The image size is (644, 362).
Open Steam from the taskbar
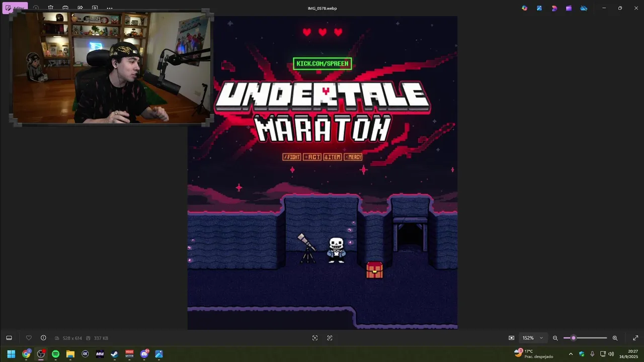click(114, 354)
